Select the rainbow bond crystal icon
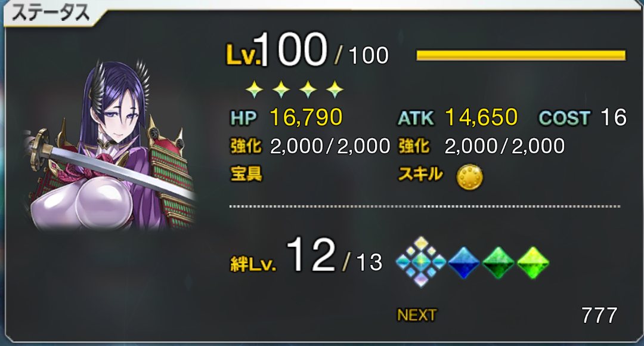 pos(421,262)
